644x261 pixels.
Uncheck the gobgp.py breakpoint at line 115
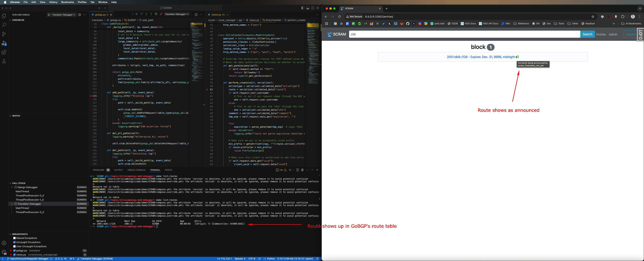click(15, 250)
